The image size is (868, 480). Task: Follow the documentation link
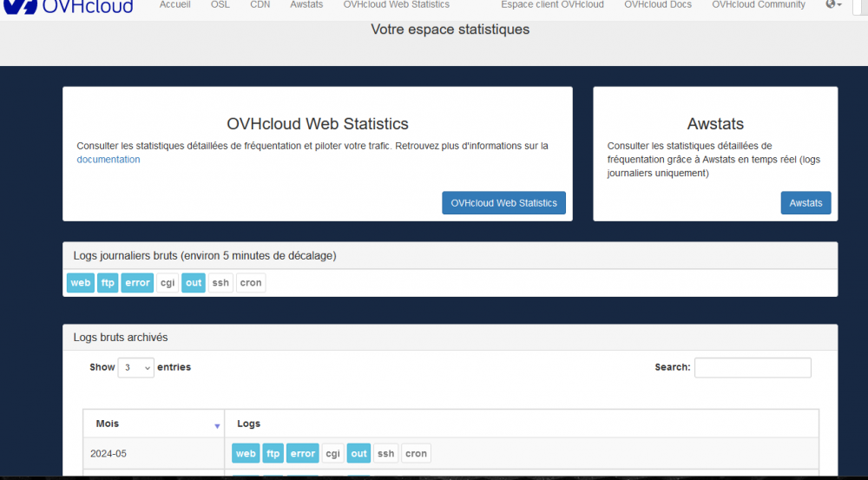[x=108, y=160]
